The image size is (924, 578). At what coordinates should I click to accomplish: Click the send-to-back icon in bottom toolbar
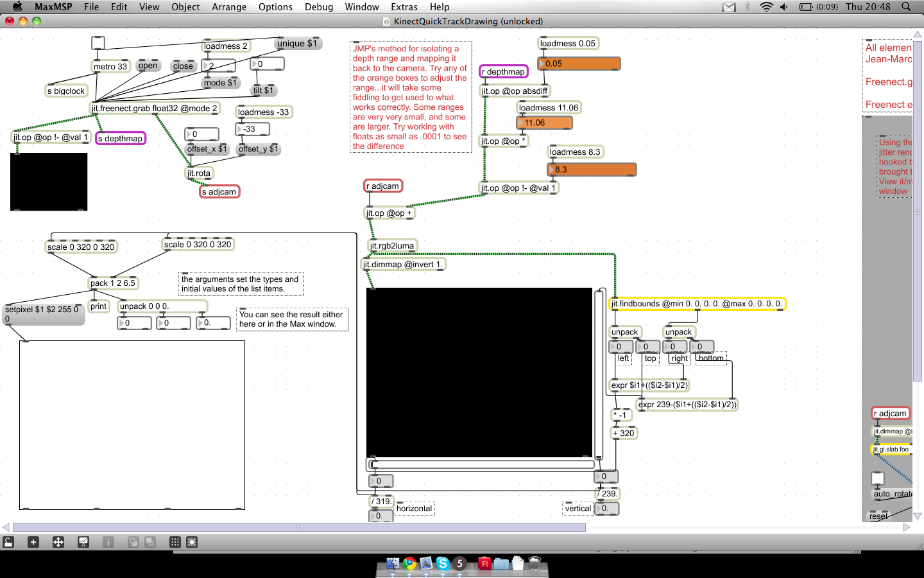pos(150,542)
